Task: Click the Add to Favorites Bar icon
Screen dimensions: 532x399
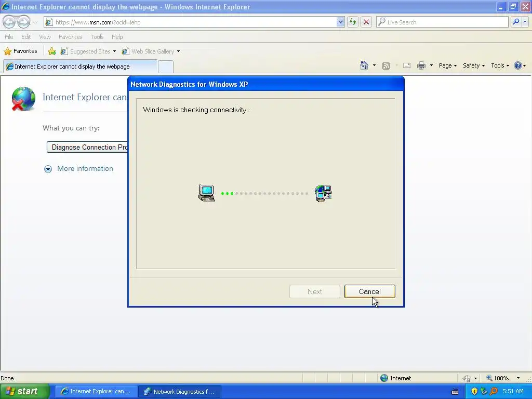Action: click(x=52, y=51)
